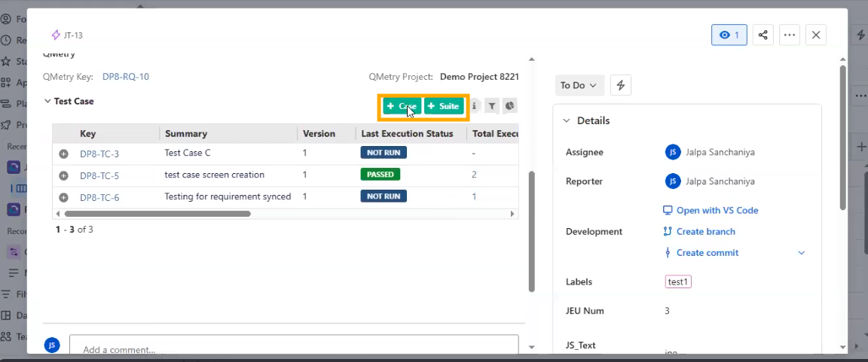This screenshot has height=362, width=868.
Task: Click the Demo Project 8221 name
Action: 479,77
